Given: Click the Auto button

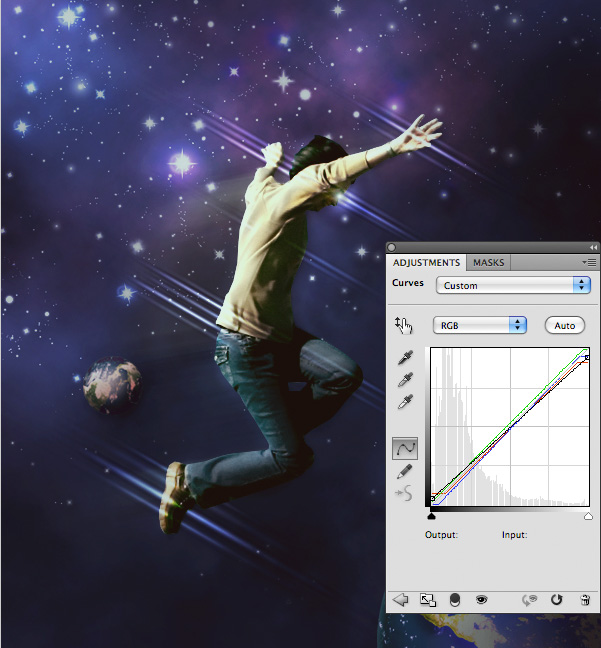Looking at the screenshot, I should (565, 325).
